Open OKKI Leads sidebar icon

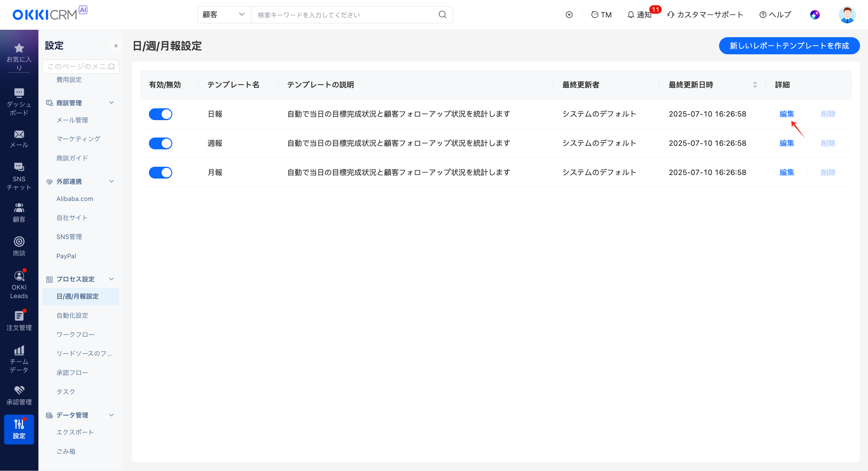[x=19, y=276]
